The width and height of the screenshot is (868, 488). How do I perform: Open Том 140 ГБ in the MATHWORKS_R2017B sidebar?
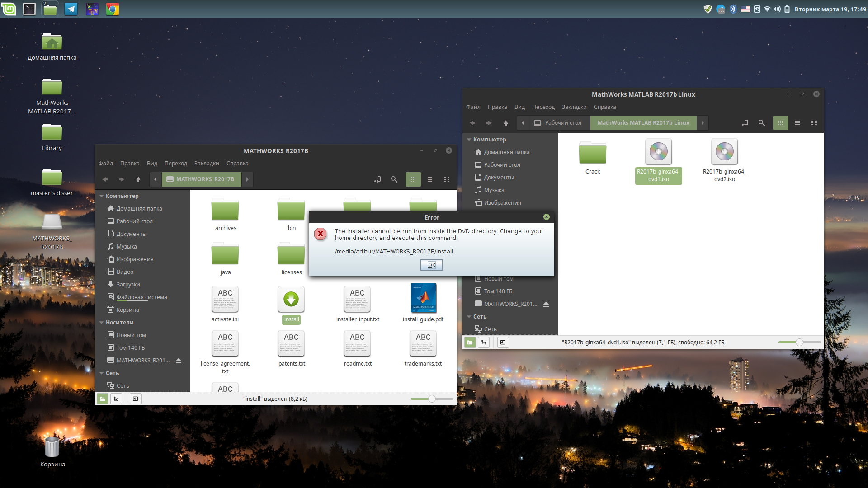(x=131, y=348)
